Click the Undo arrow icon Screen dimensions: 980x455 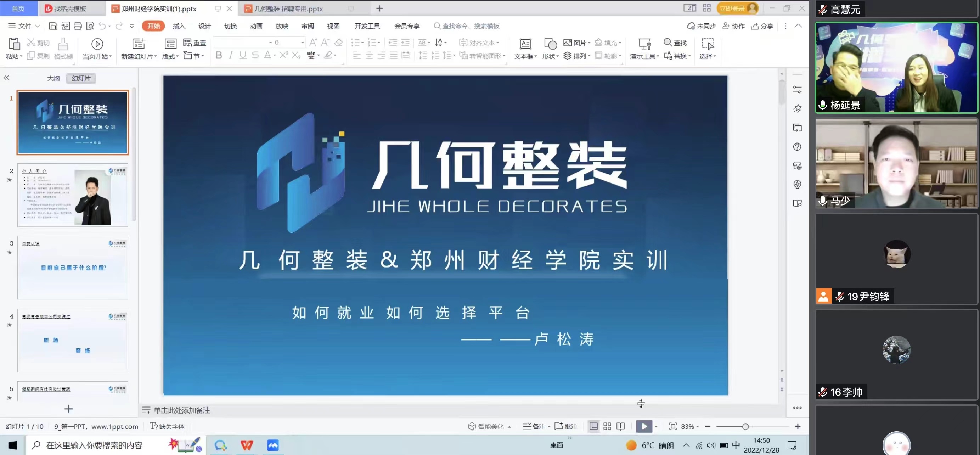(x=102, y=26)
